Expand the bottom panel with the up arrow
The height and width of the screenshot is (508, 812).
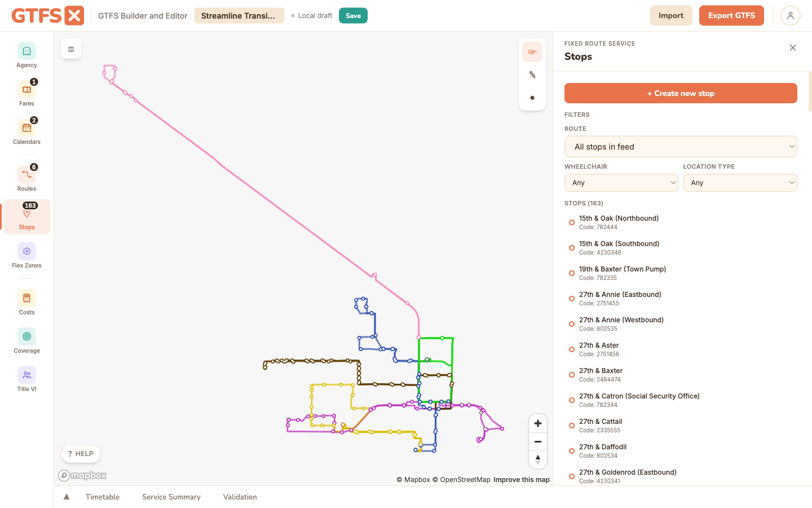click(x=67, y=497)
